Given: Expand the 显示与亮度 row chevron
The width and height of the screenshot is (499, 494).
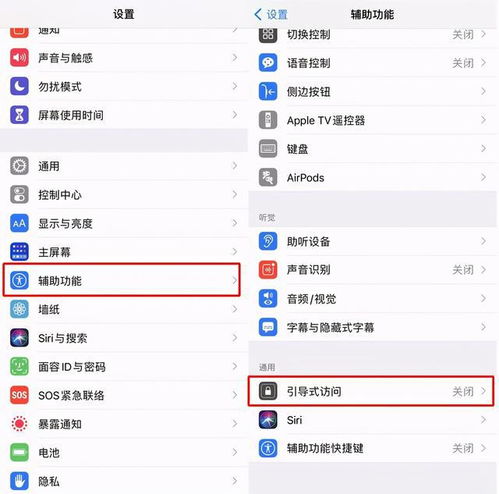Looking at the screenshot, I should click(235, 223).
